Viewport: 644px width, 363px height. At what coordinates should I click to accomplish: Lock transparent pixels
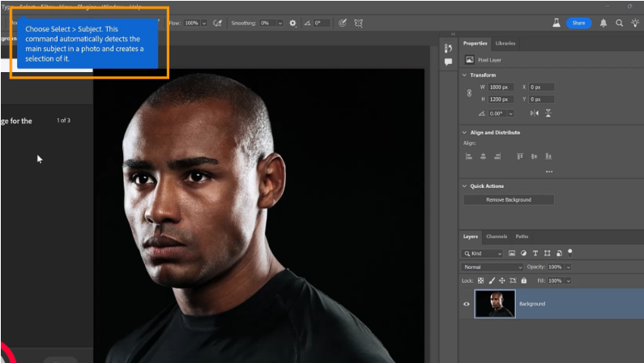[480, 281]
